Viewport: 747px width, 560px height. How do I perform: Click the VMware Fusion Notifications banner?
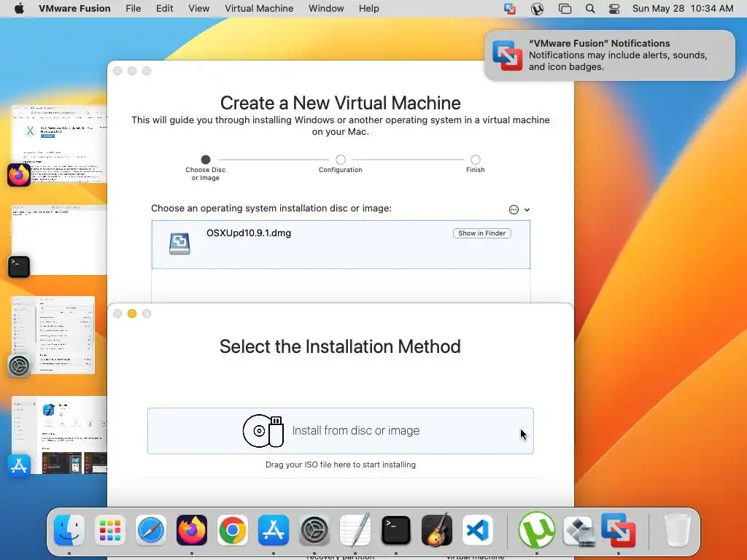(609, 55)
